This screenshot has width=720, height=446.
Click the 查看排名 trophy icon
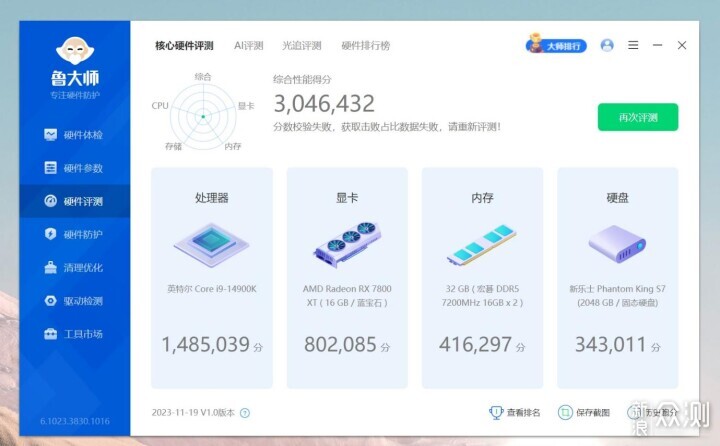pos(496,412)
